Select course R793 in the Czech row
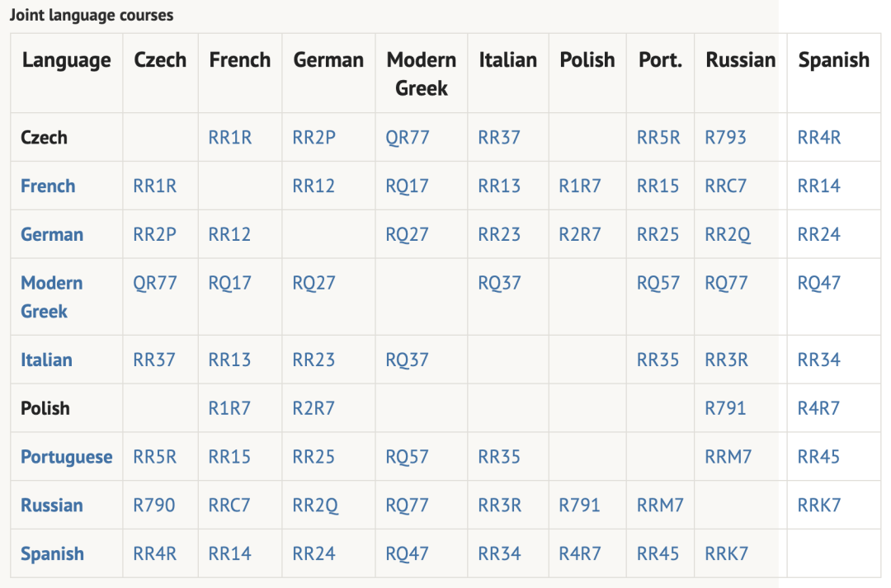The height and width of the screenshot is (588, 891). click(x=725, y=137)
